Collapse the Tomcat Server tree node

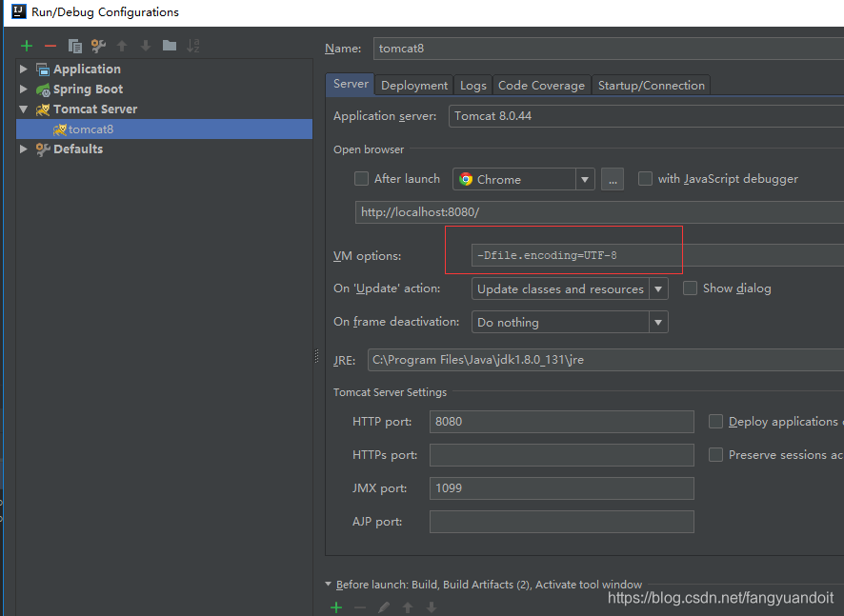(x=24, y=109)
